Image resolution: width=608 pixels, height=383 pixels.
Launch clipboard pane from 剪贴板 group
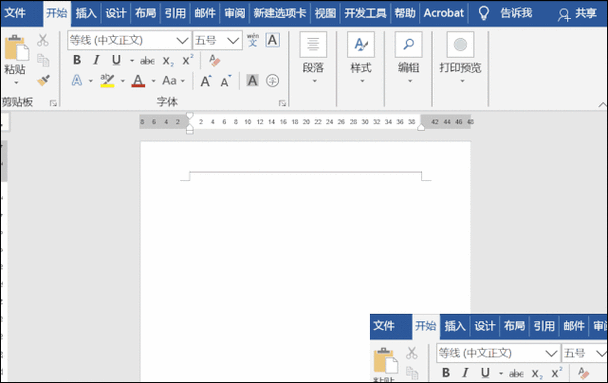pyautogui.click(x=53, y=103)
